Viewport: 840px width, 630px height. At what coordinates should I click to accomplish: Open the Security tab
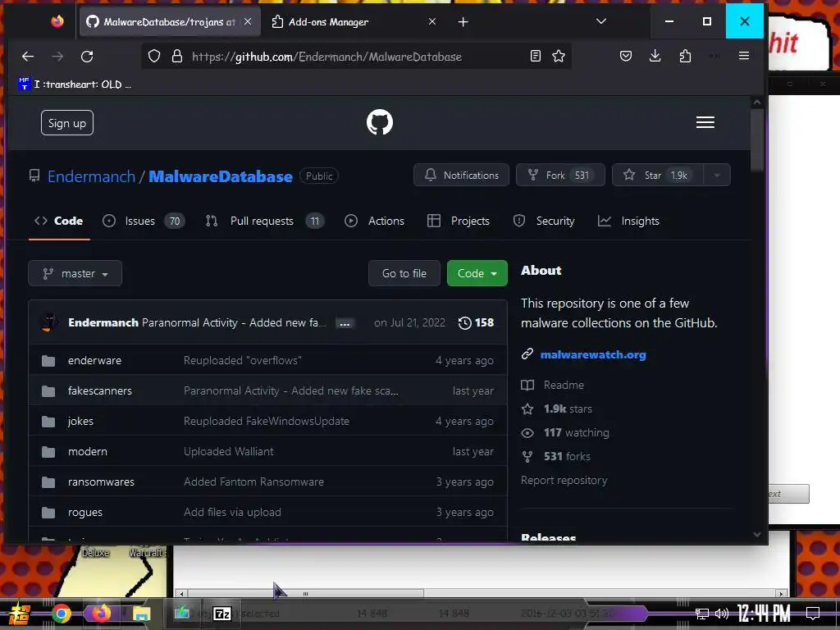544,221
